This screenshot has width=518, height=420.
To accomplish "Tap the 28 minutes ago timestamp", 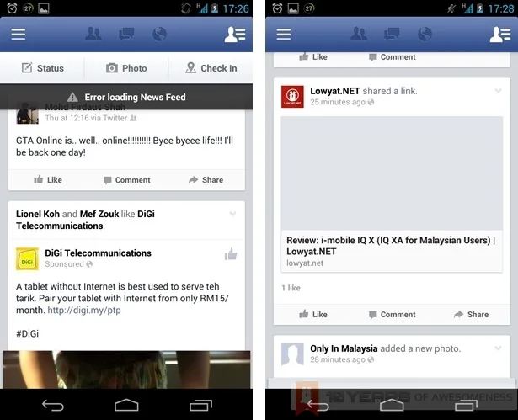I will point(338,359).
